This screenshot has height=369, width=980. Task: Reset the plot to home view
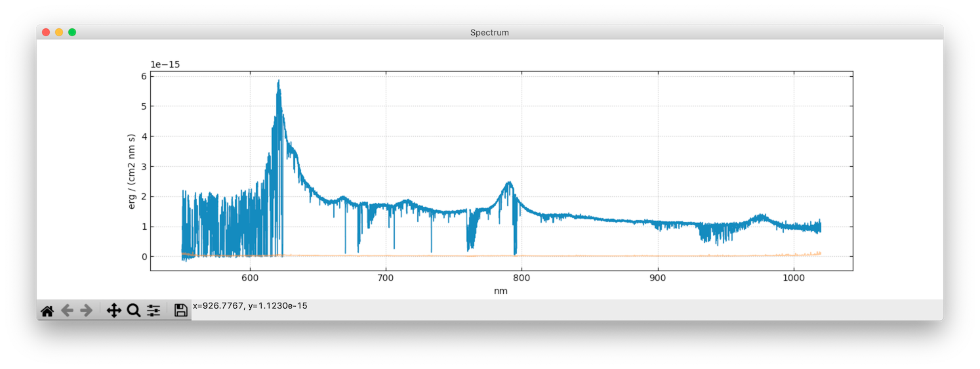47,311
